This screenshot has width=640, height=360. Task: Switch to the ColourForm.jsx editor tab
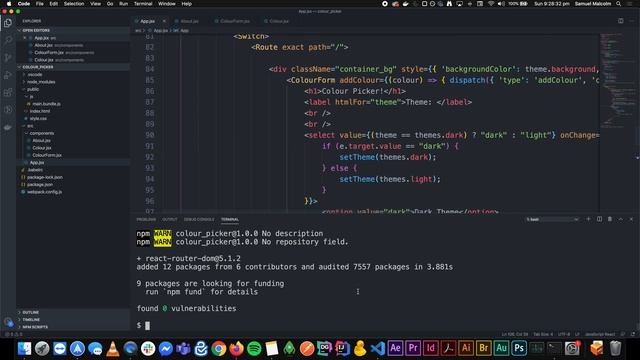(x=235, y=21)
